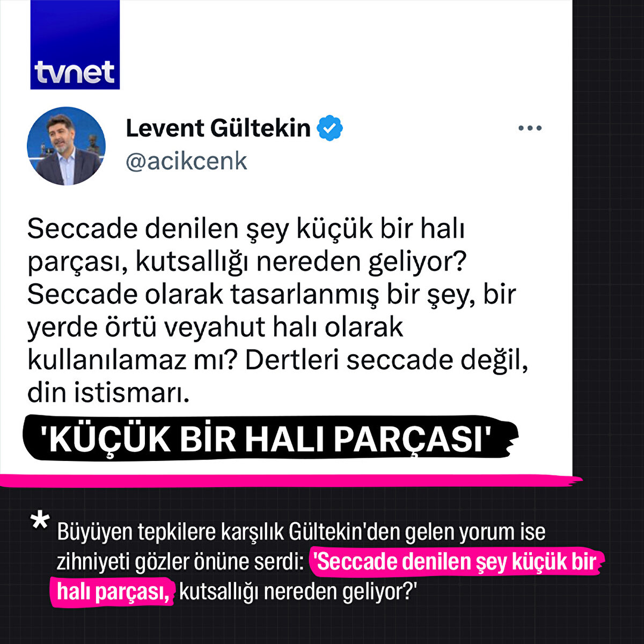Image resolution: width=644 pixels, height=644 pixels.
Task: Click the tweet line 'Seccade olarak tasarlanmış bir şey, bir'
Action: point(272,295)
